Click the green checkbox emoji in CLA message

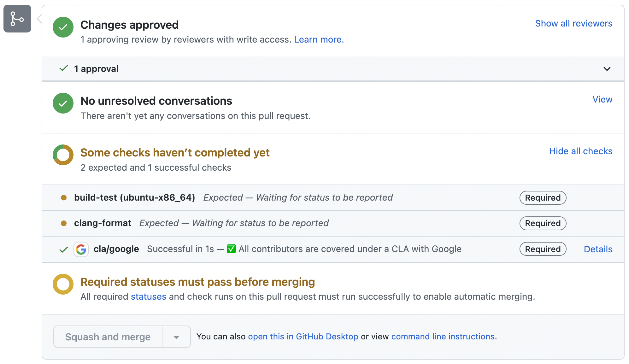pyautogui.click(x=231, y=249)
